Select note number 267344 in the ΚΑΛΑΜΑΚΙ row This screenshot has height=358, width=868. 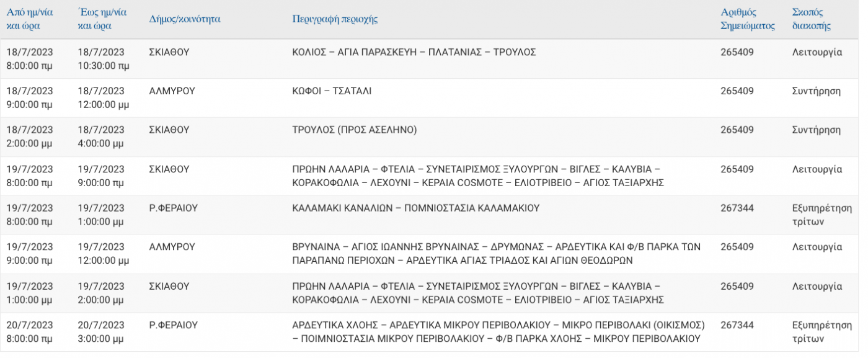[737, 208]
